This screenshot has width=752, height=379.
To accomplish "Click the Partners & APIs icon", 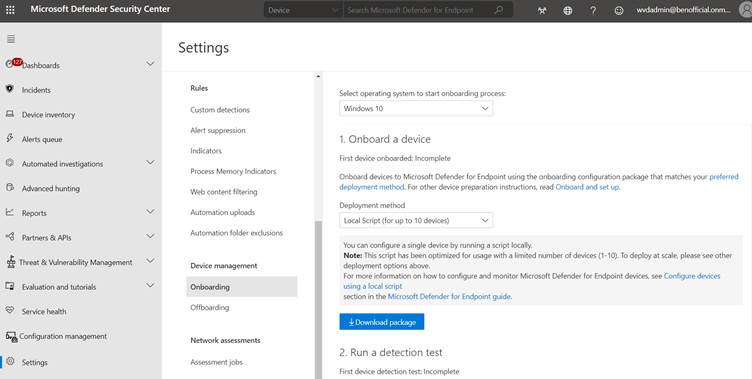I will 10,237.
